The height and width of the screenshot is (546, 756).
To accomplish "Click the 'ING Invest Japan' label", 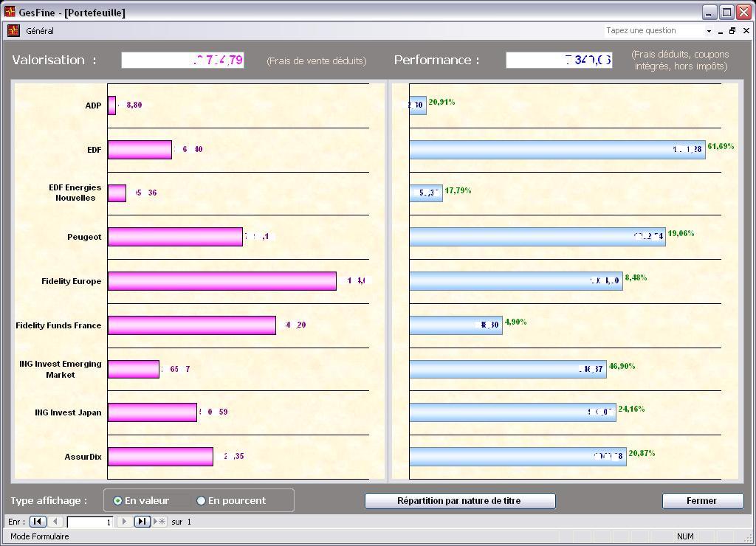I will tap(68, 412).
